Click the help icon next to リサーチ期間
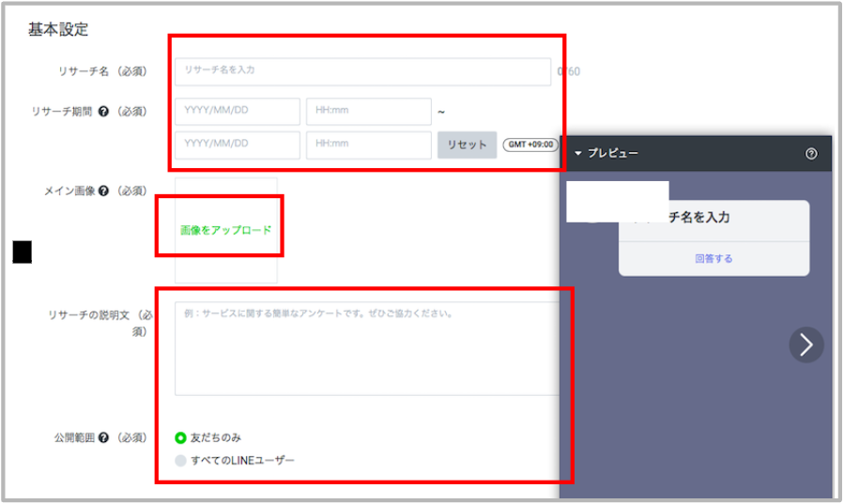This screenshot has width=844, height=504. pos(103,112)
